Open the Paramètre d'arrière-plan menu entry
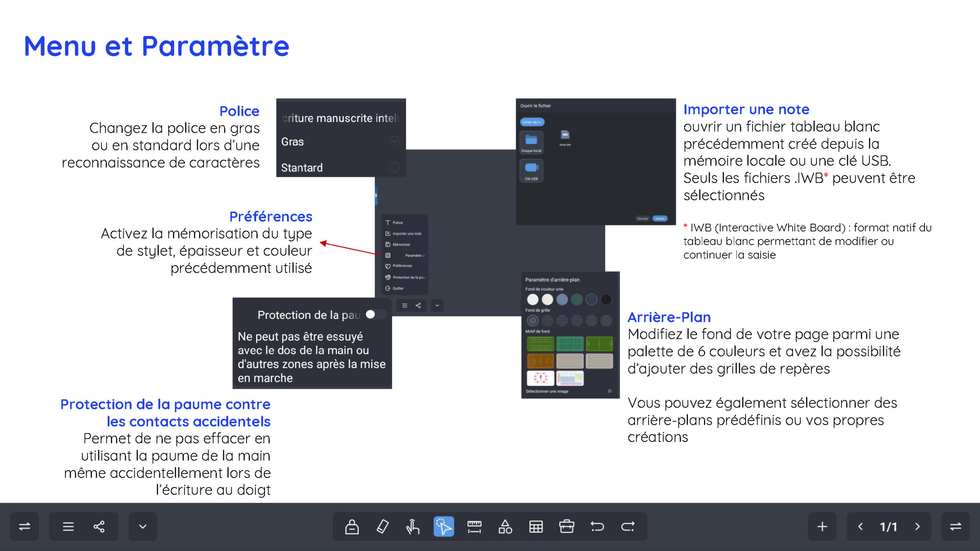This screenshot has height=551, width=980. click(x=405, y=255)
